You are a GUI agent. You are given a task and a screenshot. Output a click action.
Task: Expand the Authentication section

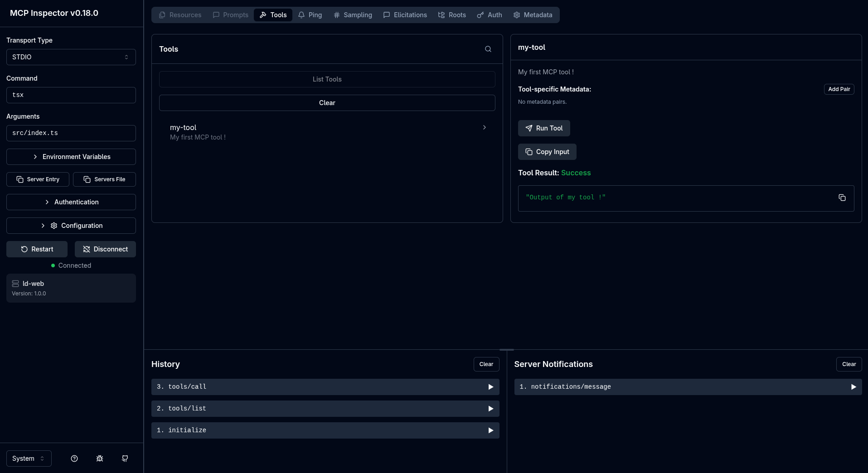[x=71, y=202]
